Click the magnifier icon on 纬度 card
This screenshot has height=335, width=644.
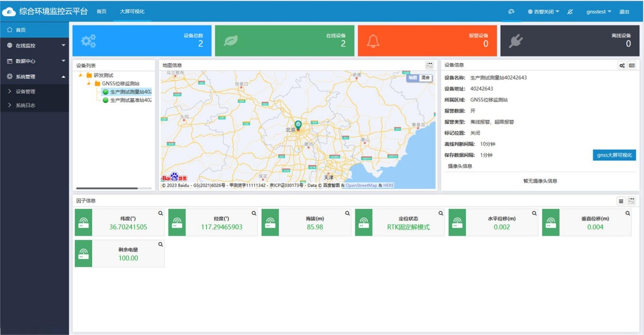point(161,213)
